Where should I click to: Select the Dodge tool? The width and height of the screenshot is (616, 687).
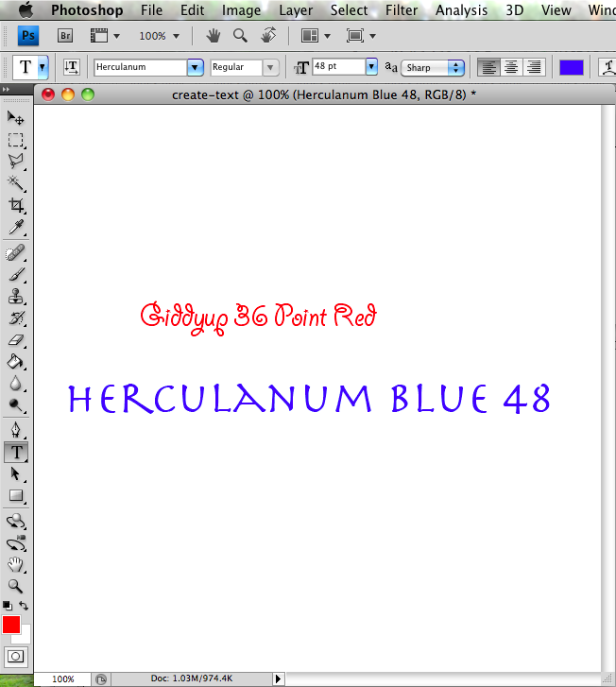(16, 404)
